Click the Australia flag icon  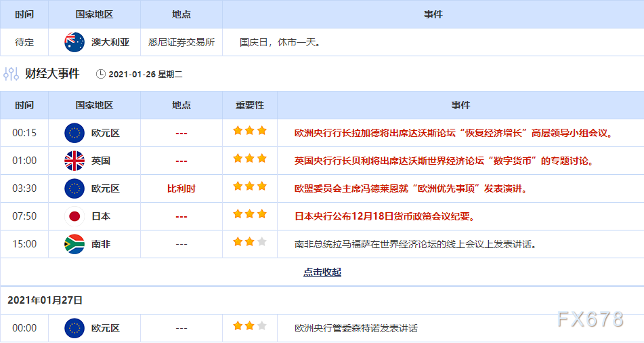pos(74,42)
